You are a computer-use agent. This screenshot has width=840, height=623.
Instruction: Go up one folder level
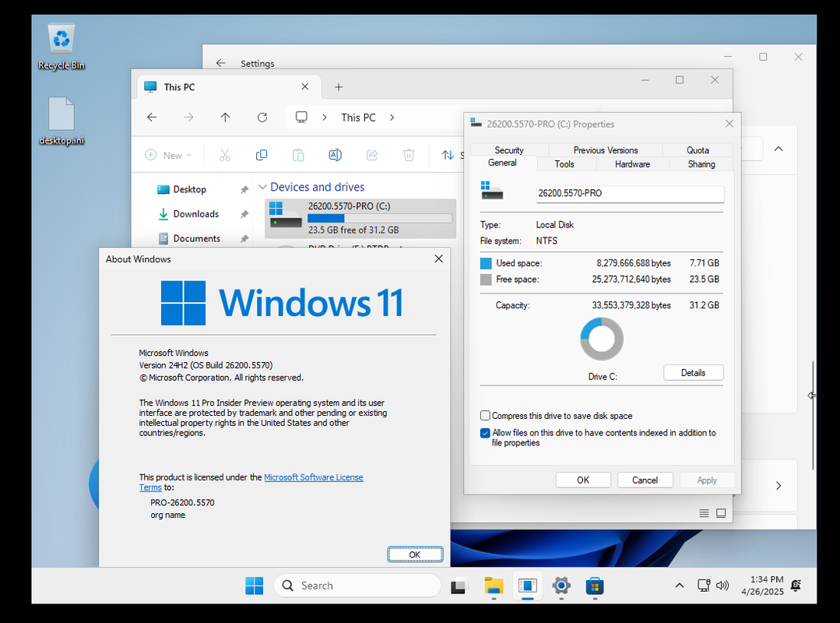coord(225,118)
